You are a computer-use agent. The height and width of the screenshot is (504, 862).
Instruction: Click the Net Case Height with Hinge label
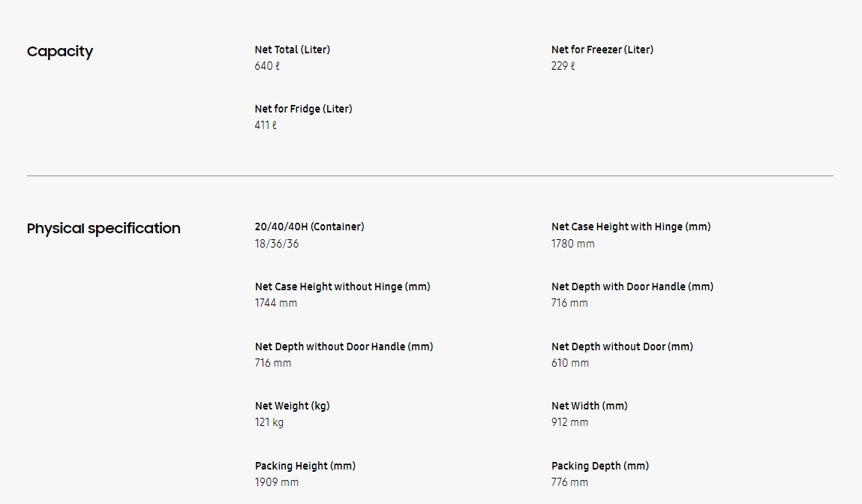point(631,226)
